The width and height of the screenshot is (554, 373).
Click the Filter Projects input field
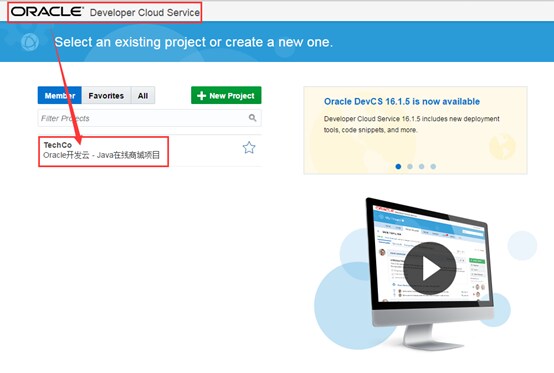point(149,118)
